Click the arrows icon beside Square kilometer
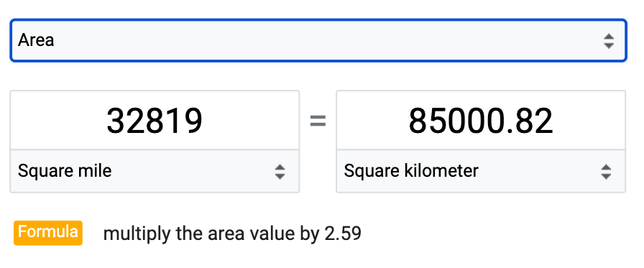This screenshot has height=268, width=644. [x=606, y=172]
